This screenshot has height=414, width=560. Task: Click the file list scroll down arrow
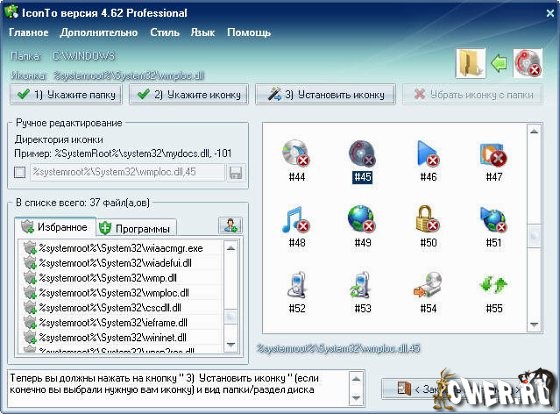pyautogui.click(x=231, y=345)
